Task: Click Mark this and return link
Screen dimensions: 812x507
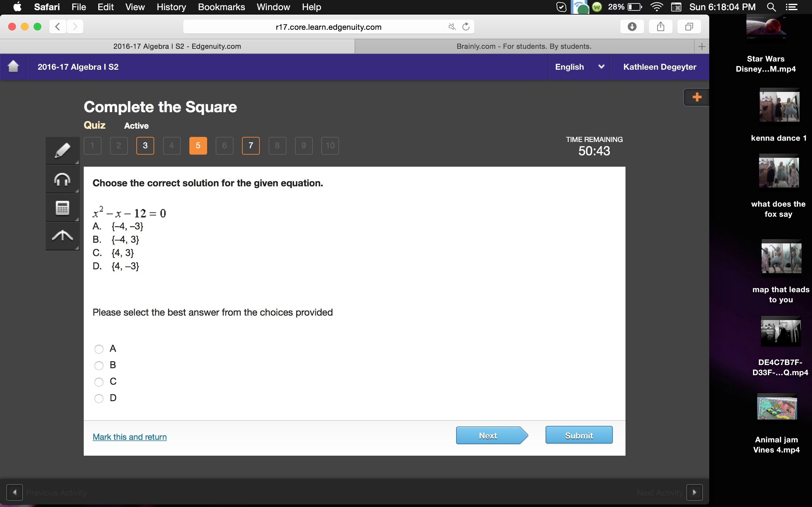Action: coord(129,437)
